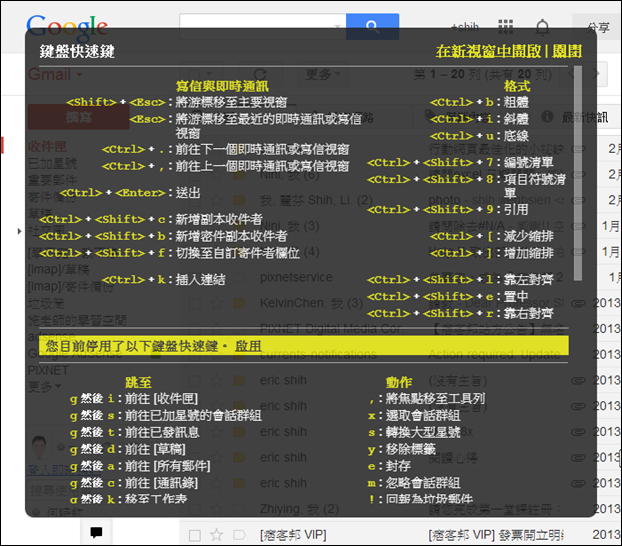This screenshot has height=546, width=622.
Task: Open PIXNET label in sidebar
Action: coord(48,370)
